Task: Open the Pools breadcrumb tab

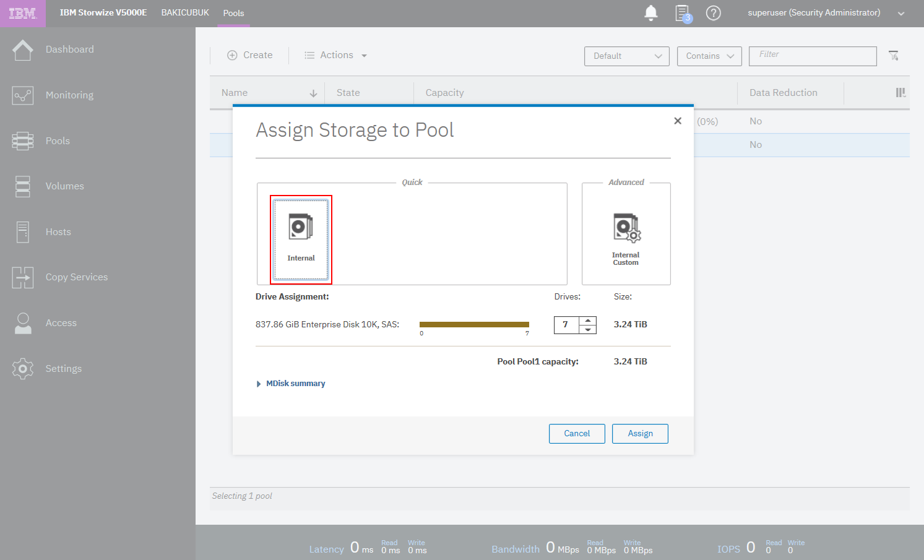Action: pyautogui.click(x=233, y=13)
